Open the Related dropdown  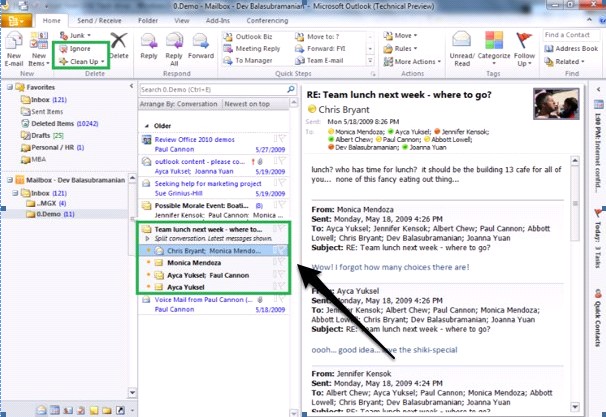(564, 61)
